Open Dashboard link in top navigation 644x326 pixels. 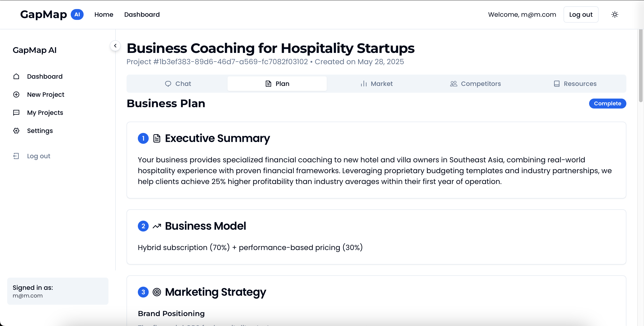(x=142, y=14)
